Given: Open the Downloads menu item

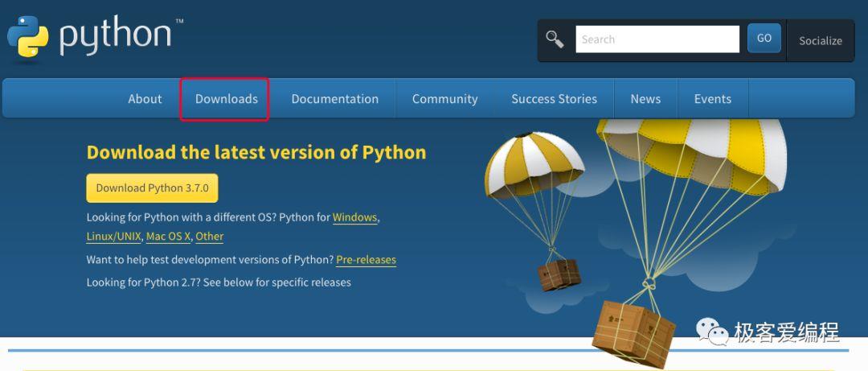Looking at the screenshot, I should pyautogui.click(x=227, y=99).
